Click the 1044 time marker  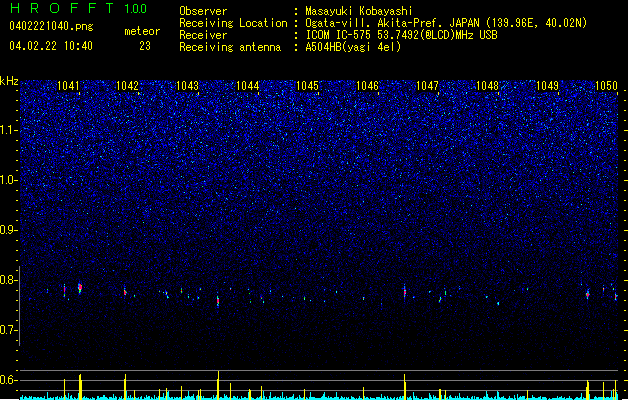pos(248,86)
